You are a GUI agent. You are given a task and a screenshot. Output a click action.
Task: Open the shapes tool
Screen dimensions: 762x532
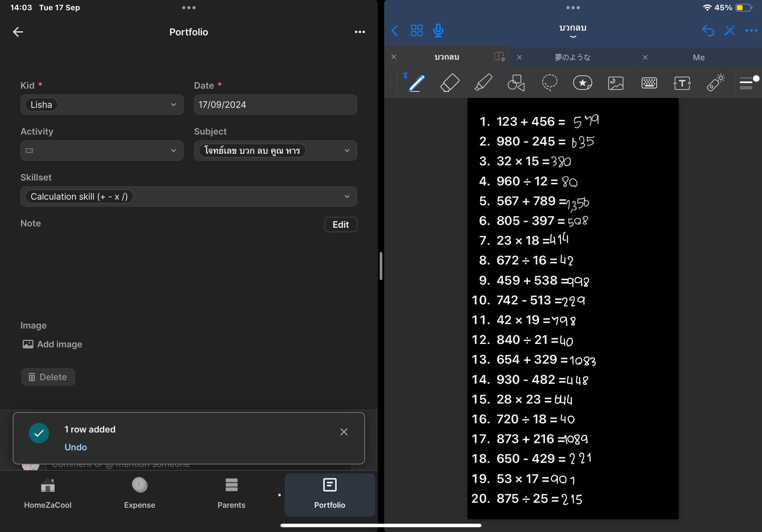[x=516, y=83]
